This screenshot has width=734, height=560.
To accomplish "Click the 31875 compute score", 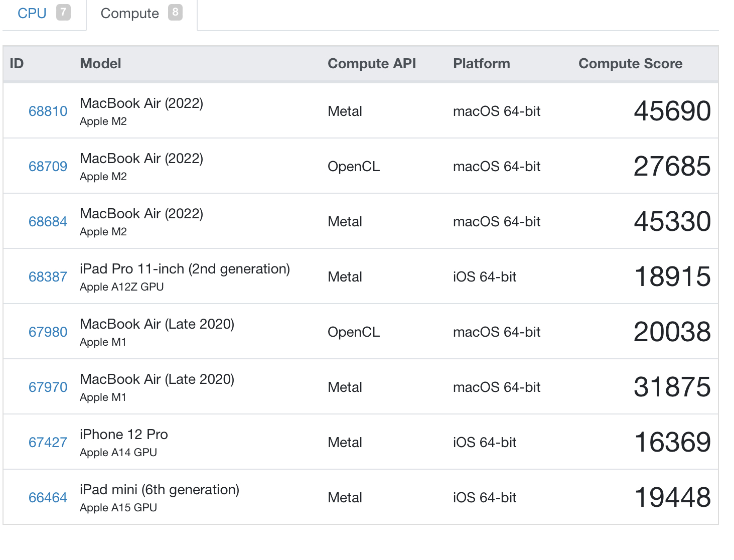I will [x=672, y=387].
